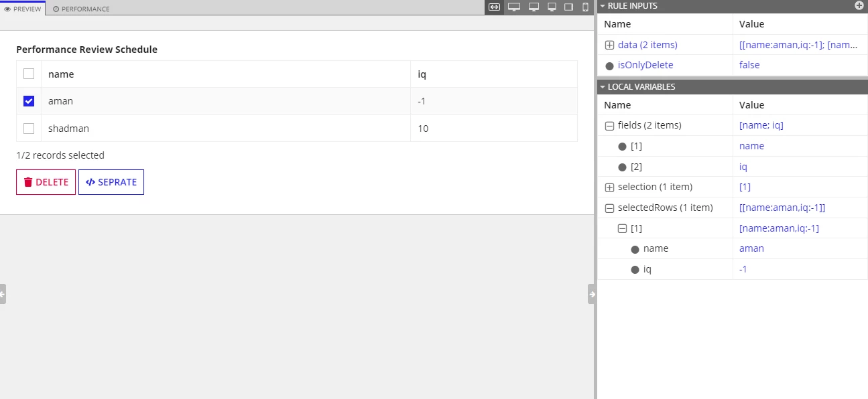Switch to the PREVIEW tab
This screenshot has height=399, width=868.
tap(23, 9)
